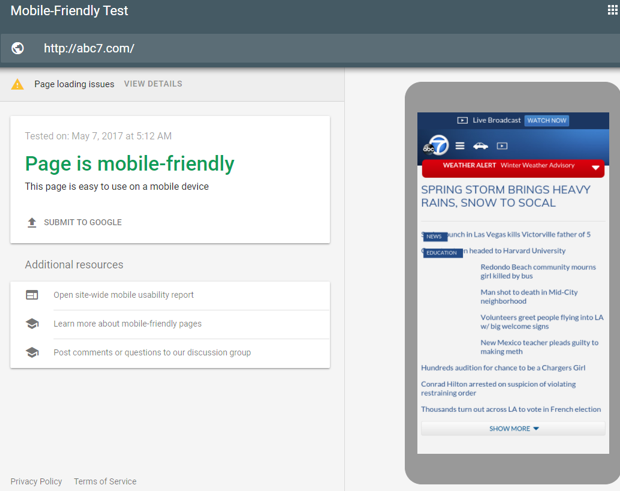Open Post comments to discussion group link
620x491 pixels.
(x=152, y=352)
